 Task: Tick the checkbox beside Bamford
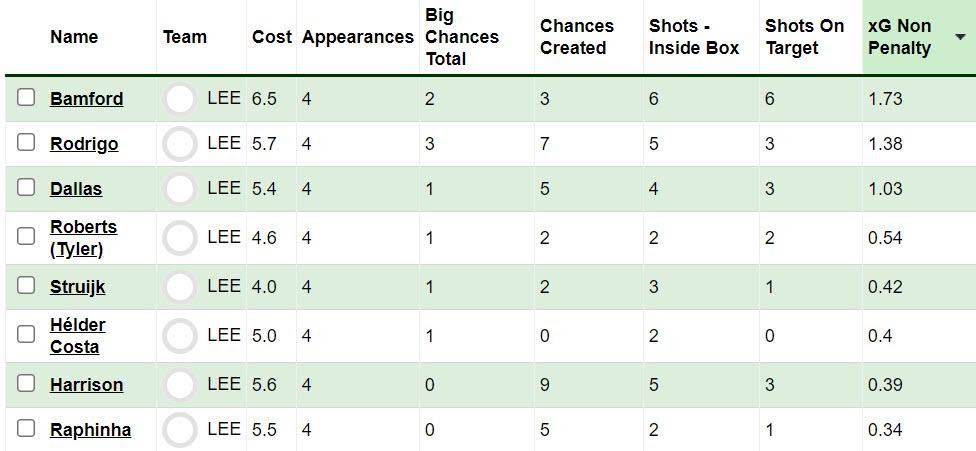click(x=26, y=98)
